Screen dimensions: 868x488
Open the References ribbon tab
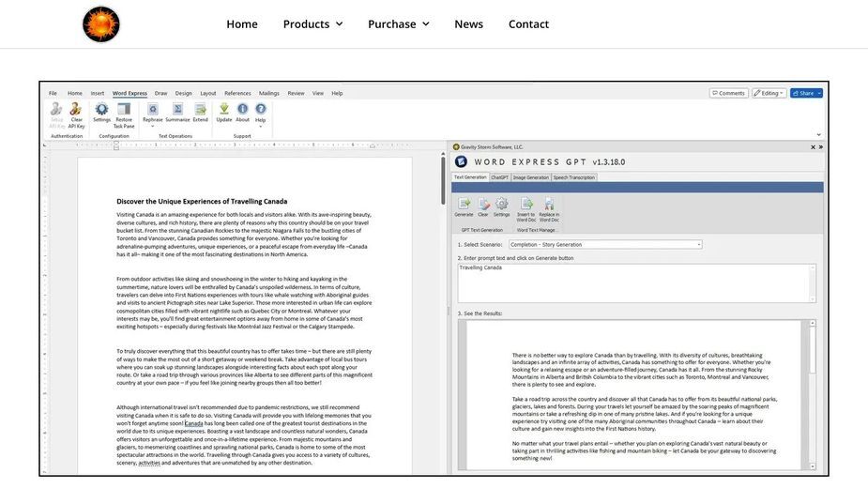click(x=237, y=93)
